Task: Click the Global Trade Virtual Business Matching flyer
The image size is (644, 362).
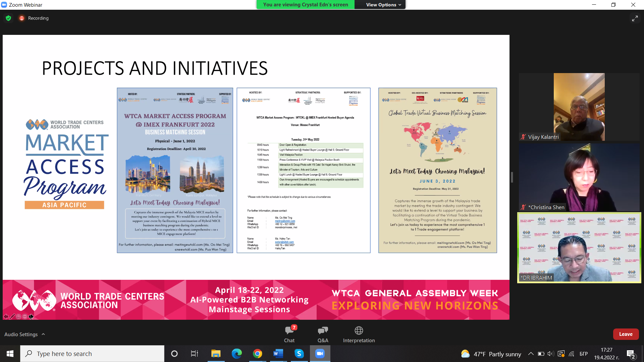Action: (x=438, y=170)
